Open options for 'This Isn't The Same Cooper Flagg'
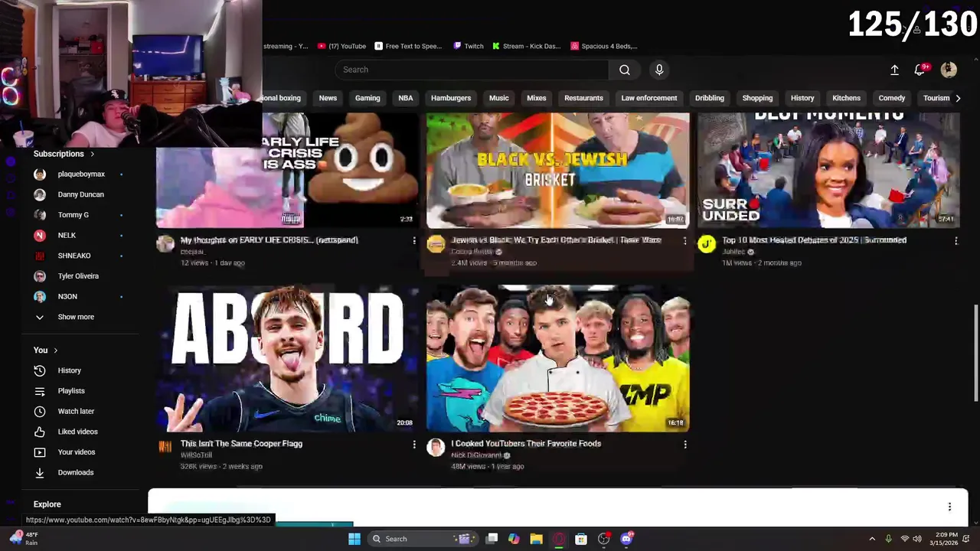 [414, 444]
